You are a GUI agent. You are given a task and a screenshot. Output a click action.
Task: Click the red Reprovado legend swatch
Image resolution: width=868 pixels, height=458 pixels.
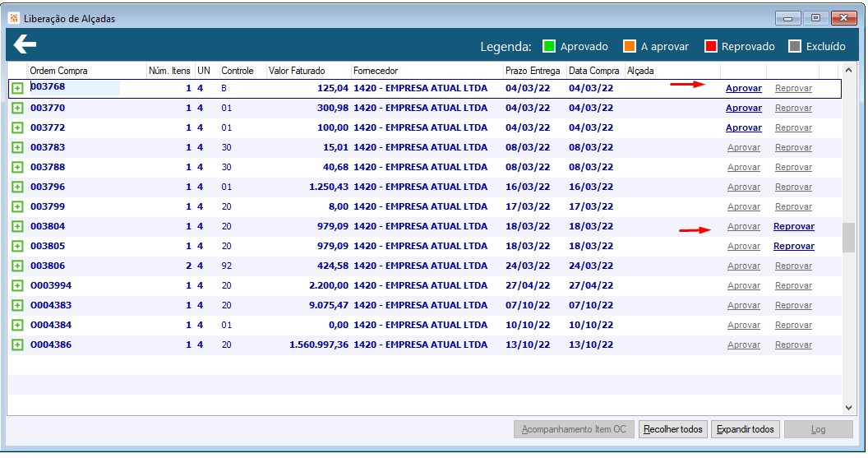tap(711, 46)
